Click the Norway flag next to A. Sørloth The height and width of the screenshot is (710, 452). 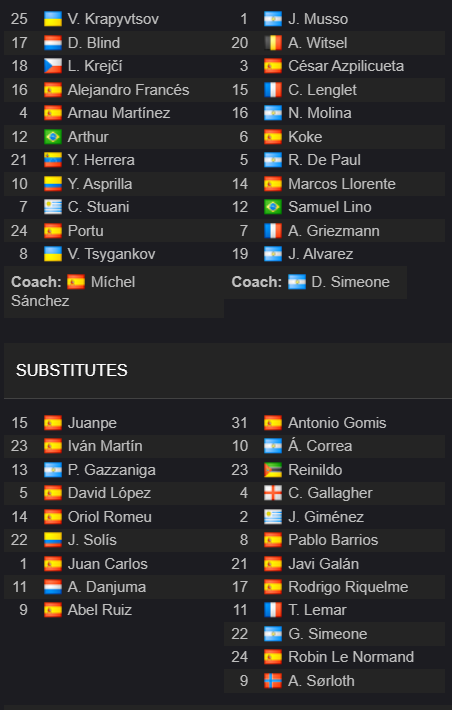click(x=273, y=681)
